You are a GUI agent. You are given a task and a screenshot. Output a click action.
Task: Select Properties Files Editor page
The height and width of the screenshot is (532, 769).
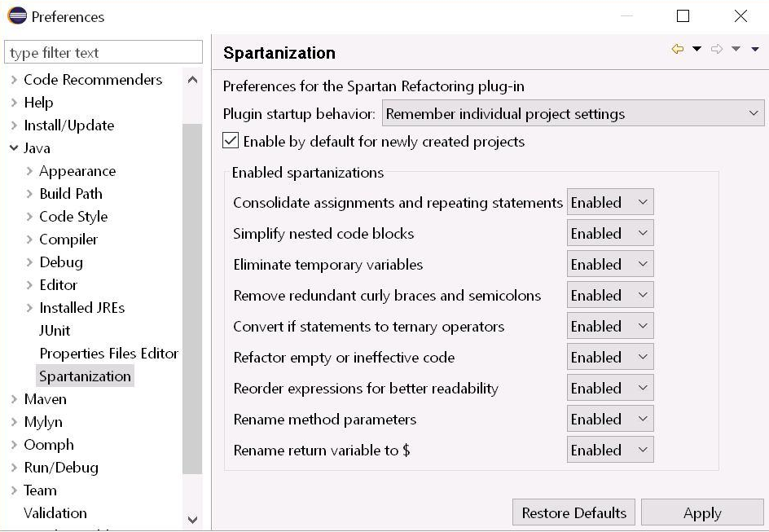pos(108,354)
